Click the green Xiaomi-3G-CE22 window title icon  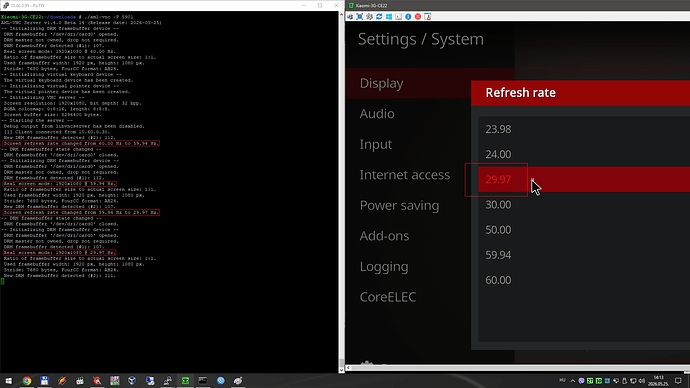[351, 5]
